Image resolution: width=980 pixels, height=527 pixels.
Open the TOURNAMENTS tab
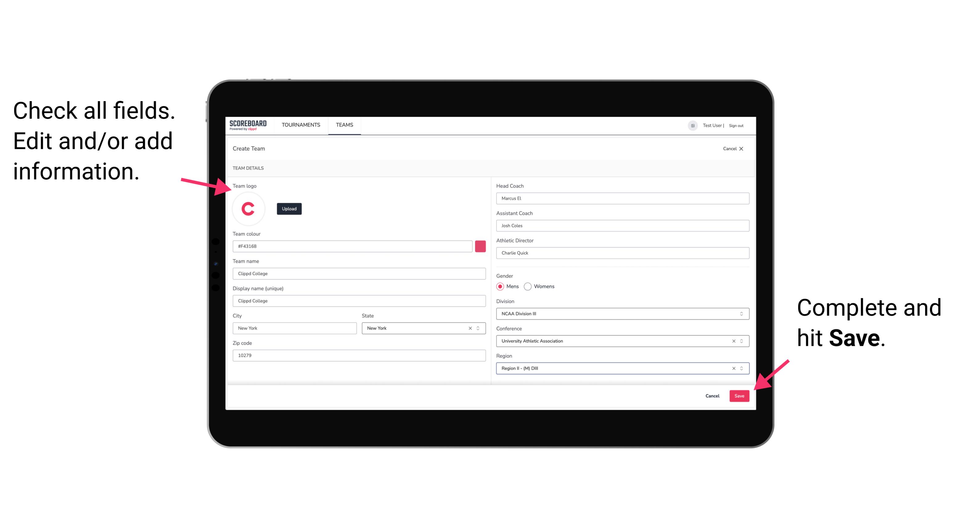click(300, 125)
